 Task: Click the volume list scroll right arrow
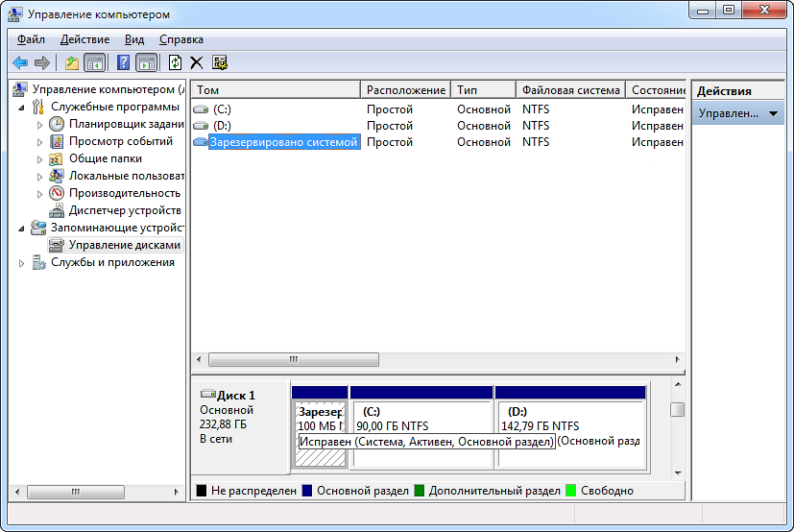point(678,360)
